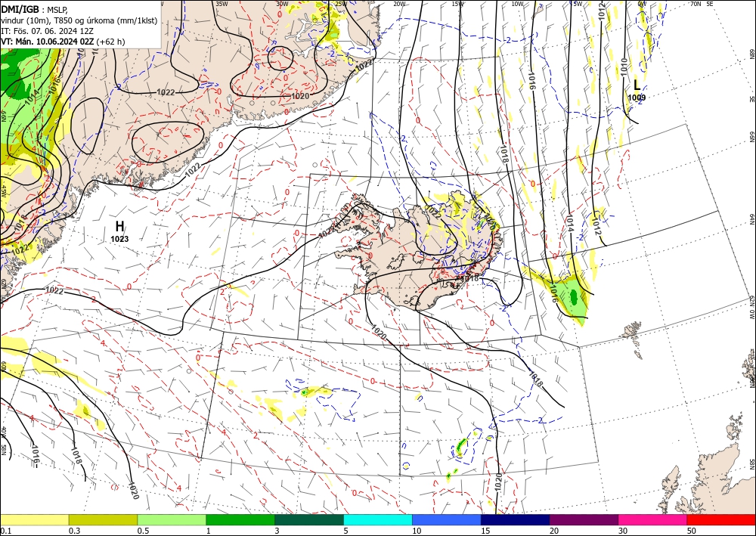This screenshot has height=536, width=756.
Task: Click the red 50+ legend swatch
Action: (721, 519)
